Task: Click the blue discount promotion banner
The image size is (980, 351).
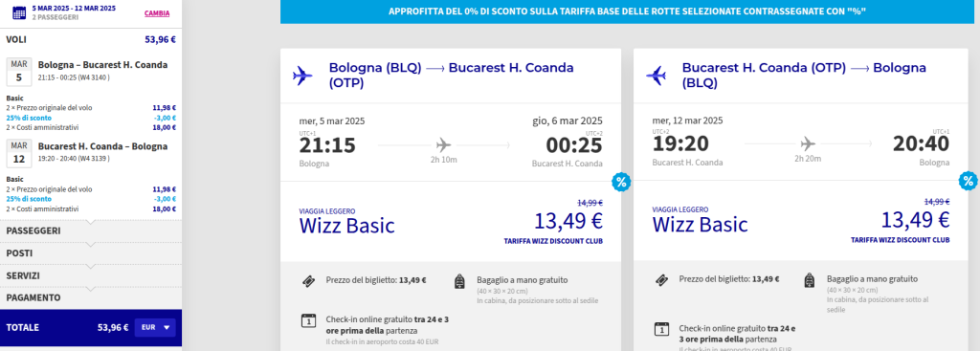Action: click(x=628, y=11)
